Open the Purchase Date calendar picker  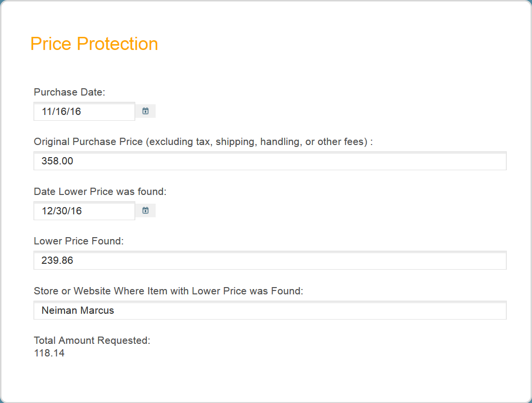[x=145, y=111]
